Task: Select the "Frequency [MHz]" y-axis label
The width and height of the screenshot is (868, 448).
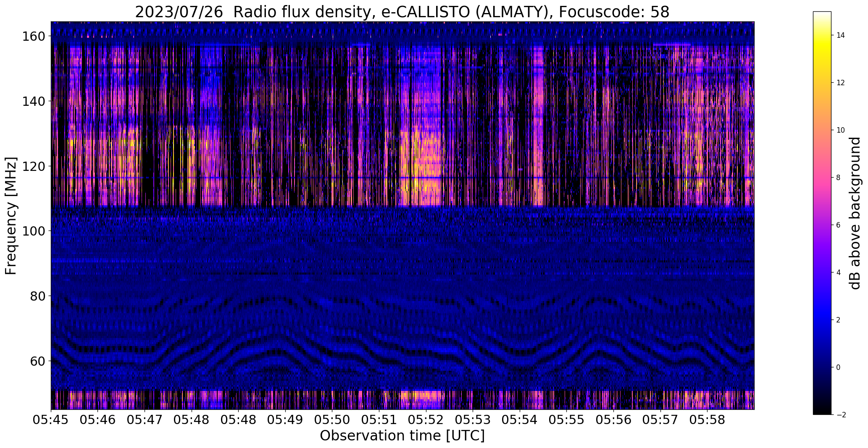Action: click(x=11, y=216)
